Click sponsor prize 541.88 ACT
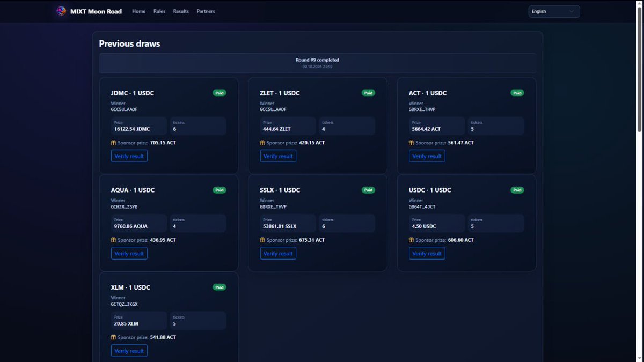 pyautogui.click(x=163, y=337)
